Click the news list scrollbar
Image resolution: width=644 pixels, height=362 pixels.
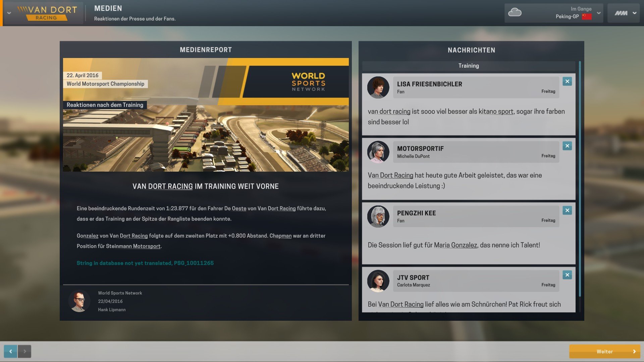(580, 178)
